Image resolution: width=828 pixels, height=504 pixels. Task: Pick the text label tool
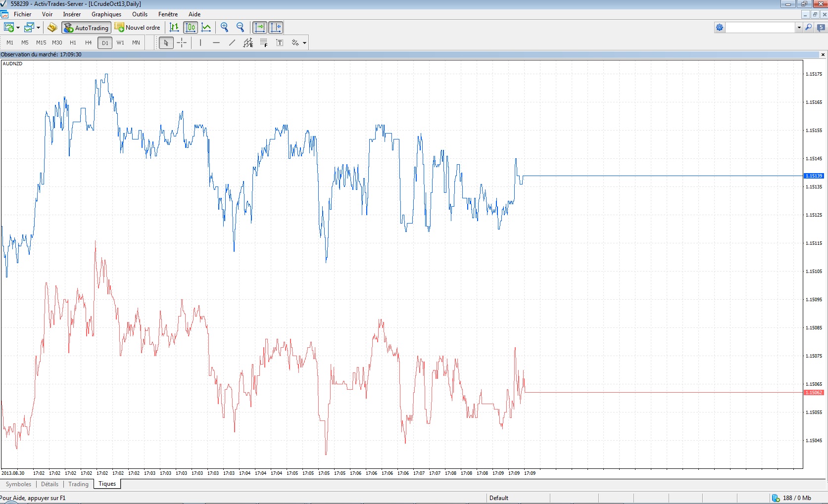click(280, 43)
